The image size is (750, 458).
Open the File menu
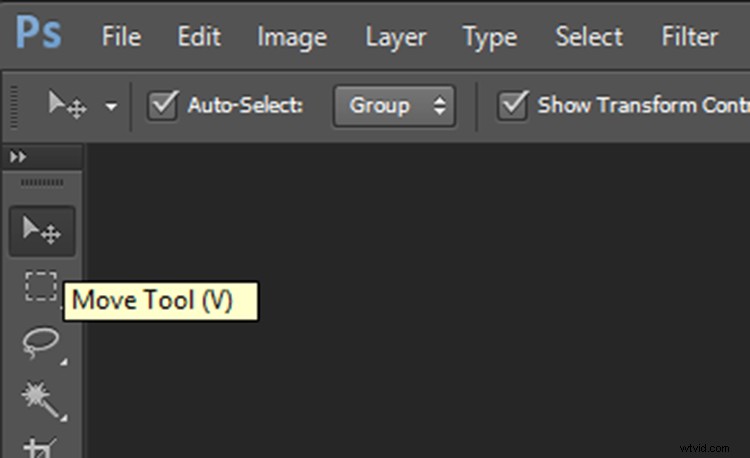[x=121, y=38]
